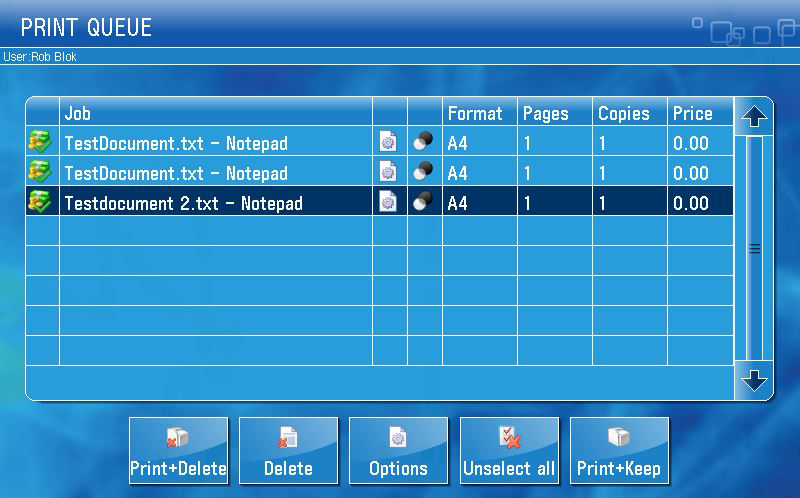Click settings page icon for Testdocument 2.txt
The height and width of the screenshot is (498, 800).
pyautogui.click(x=388, y=203)
